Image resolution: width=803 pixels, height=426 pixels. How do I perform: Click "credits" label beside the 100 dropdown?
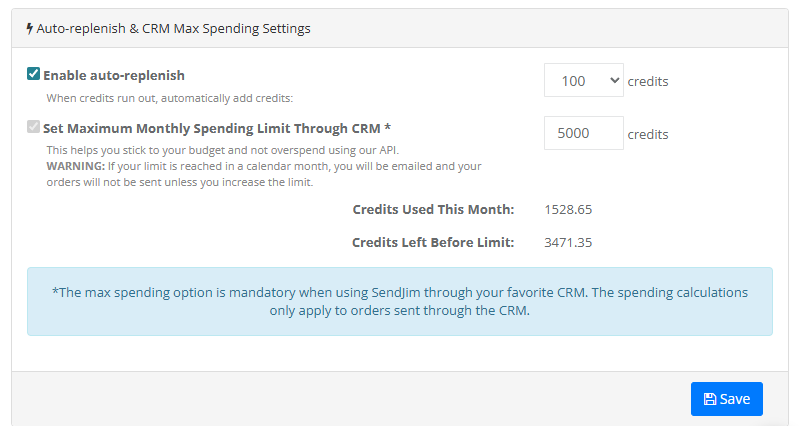click(x=648, y=81)
